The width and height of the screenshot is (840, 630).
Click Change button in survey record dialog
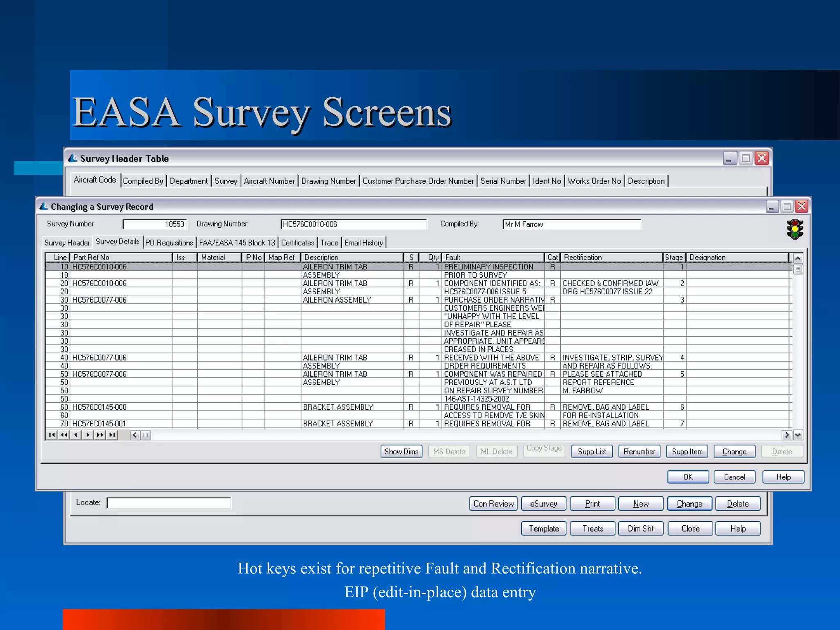click(734, 452)
